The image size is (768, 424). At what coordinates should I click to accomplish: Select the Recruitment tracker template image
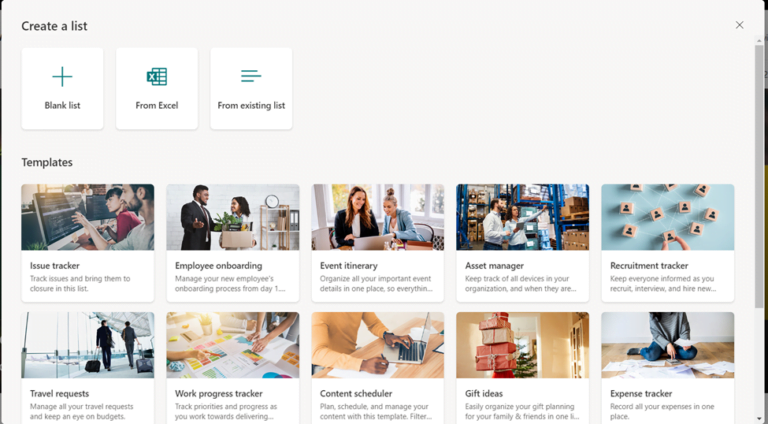(x=668, y=217)
